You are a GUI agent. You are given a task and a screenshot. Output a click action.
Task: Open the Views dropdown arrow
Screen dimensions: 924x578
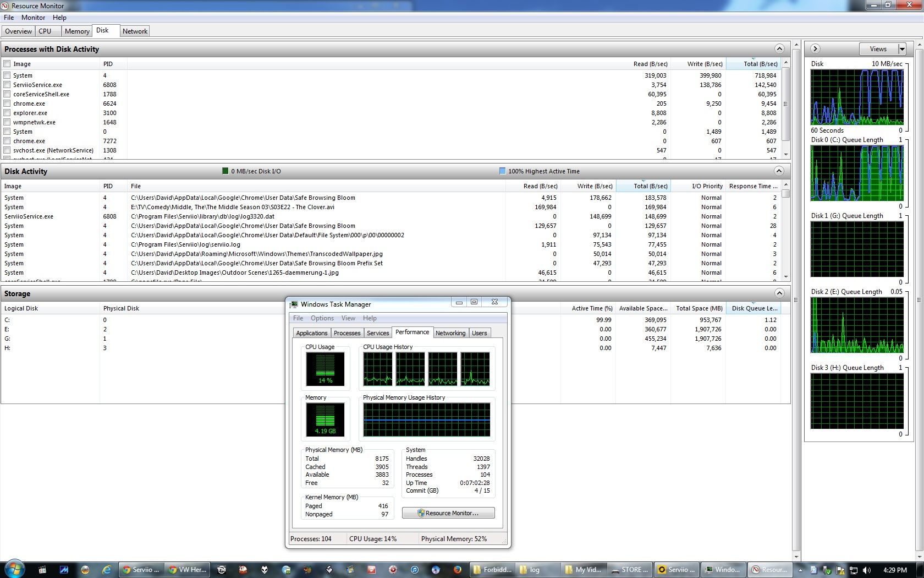tap(902, 49)
